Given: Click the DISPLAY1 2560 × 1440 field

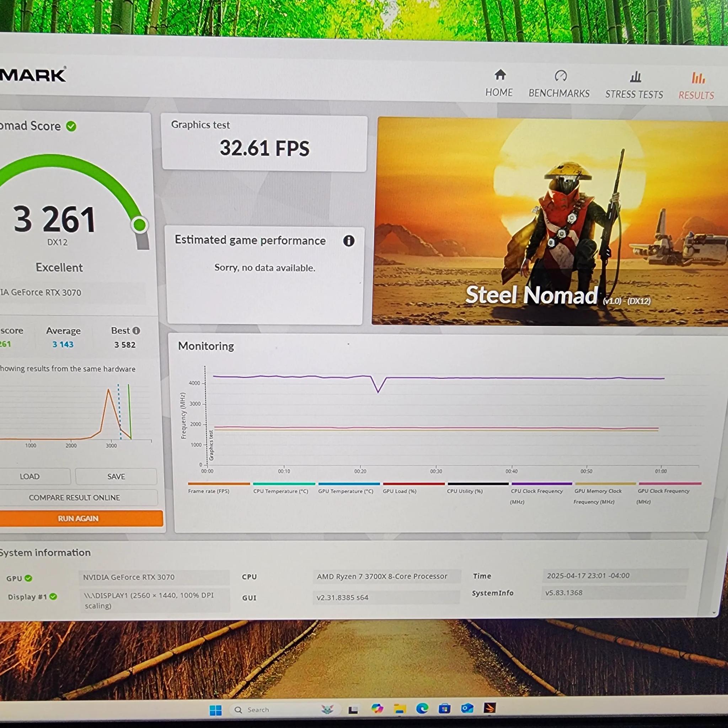Looking at the screenshot, I should [x=155, y=601].
